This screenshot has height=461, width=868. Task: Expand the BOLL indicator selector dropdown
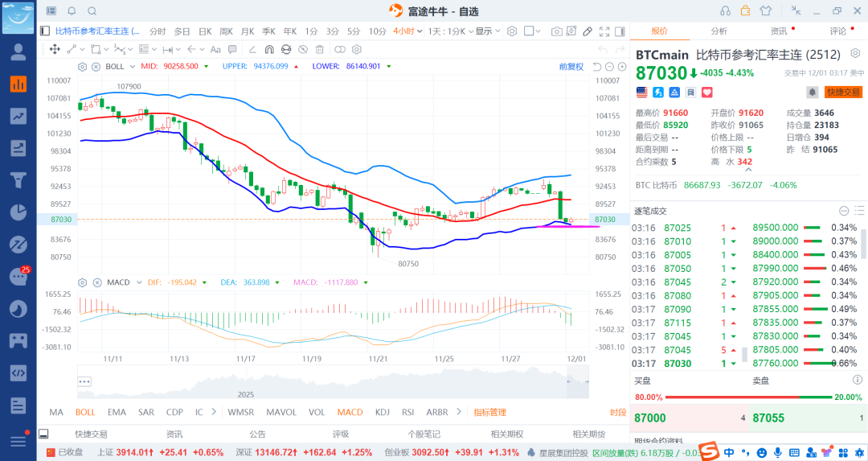[x=133, y=67]
